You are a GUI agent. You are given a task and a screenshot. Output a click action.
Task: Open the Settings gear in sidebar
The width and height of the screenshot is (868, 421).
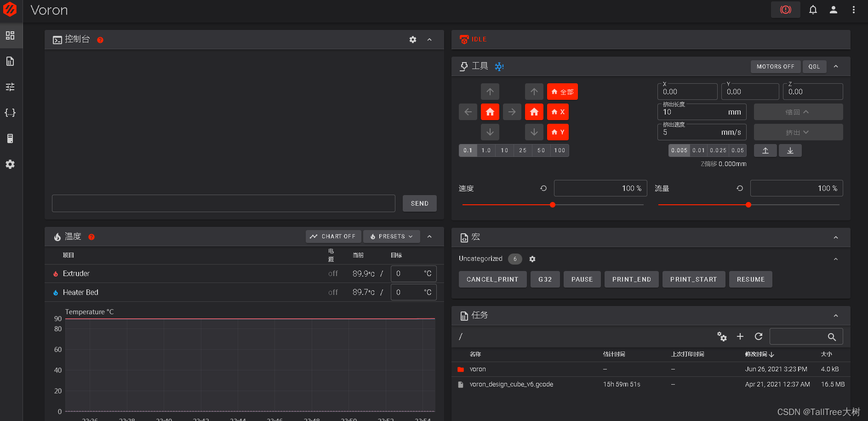tap(10, 164)
